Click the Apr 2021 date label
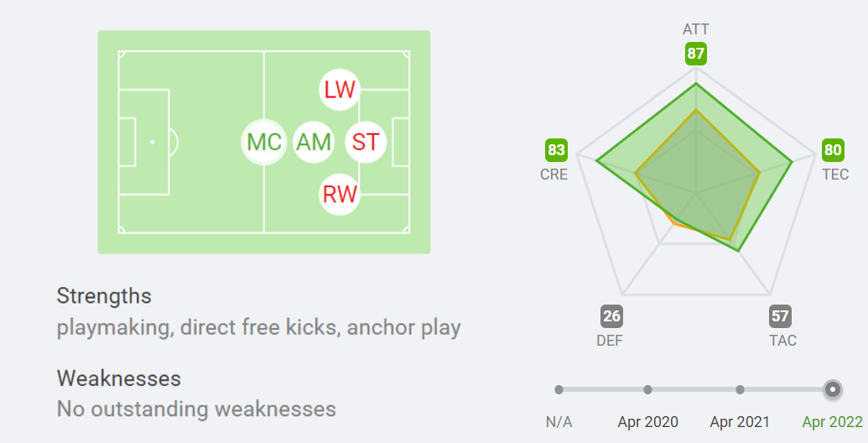 coord(740,422)
